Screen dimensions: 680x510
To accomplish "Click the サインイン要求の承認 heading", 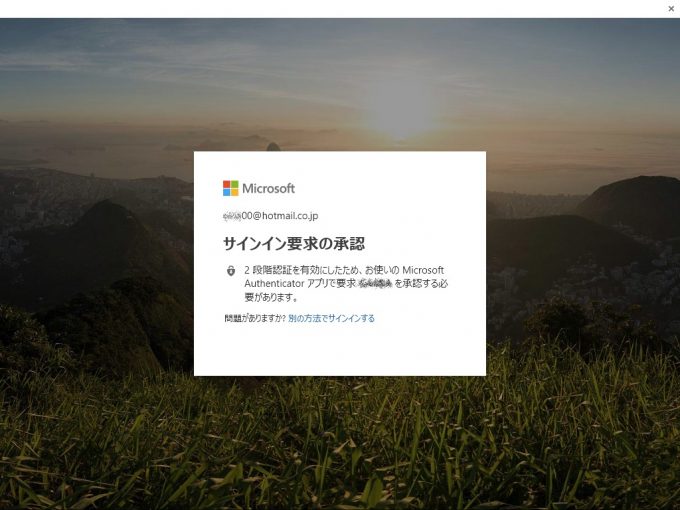I will click(x=294, y=244).
